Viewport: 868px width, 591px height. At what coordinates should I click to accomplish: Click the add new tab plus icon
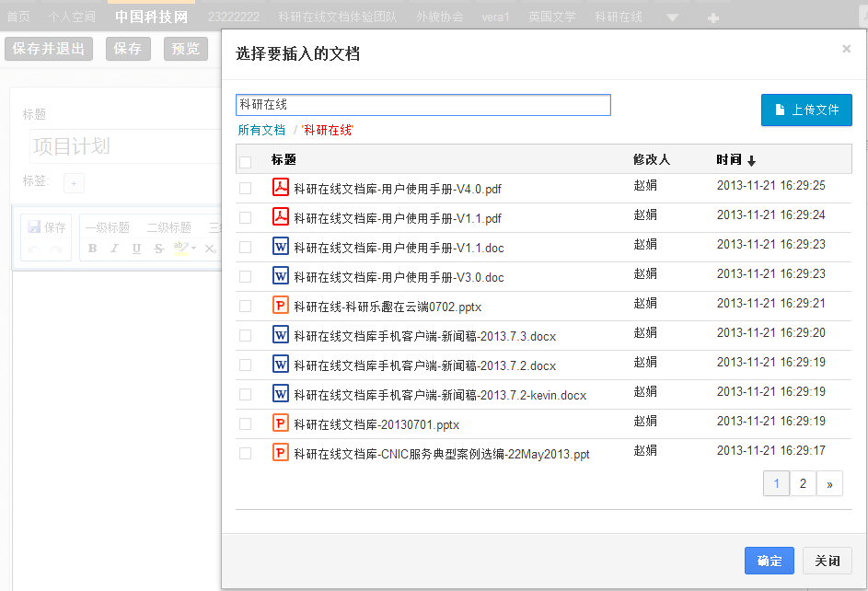[x=713, y=17]
